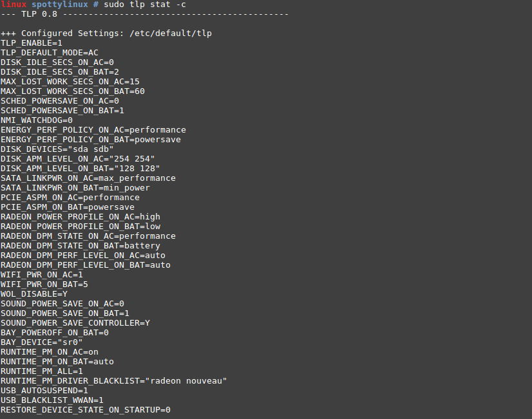Click the WIFI_PWR_ON_BAT=5 line
Screen dimensions: 532x419
click(x=44, y=284)
